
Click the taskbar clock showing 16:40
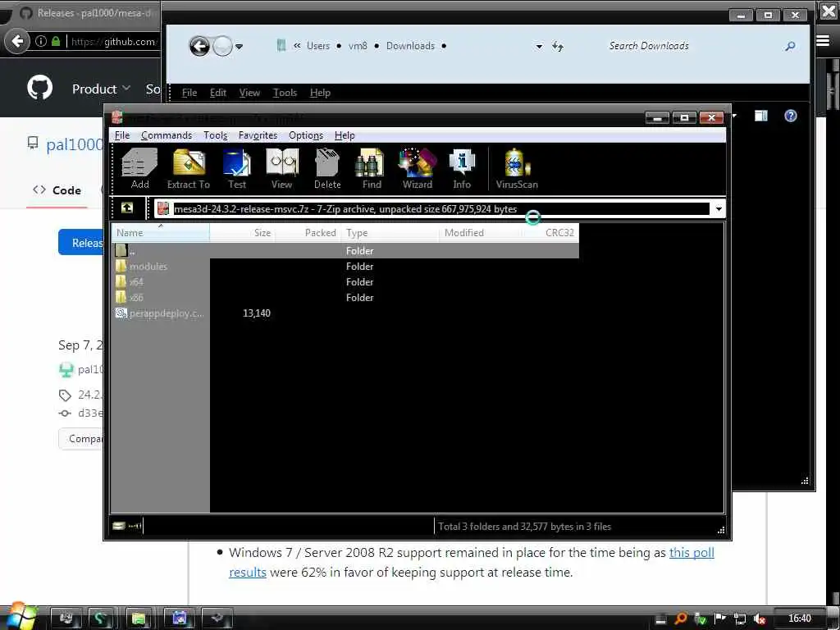[x=799, y=619]
